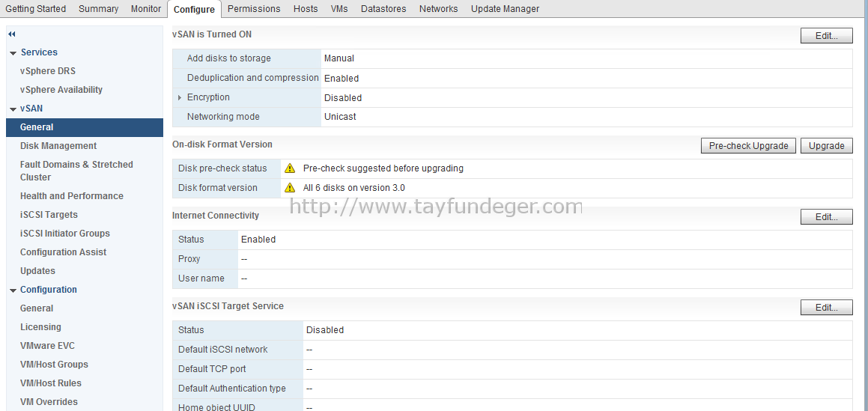Open the Update Manager tab
This screenshot has width=868, height=411.
click(x=505, y=9)
